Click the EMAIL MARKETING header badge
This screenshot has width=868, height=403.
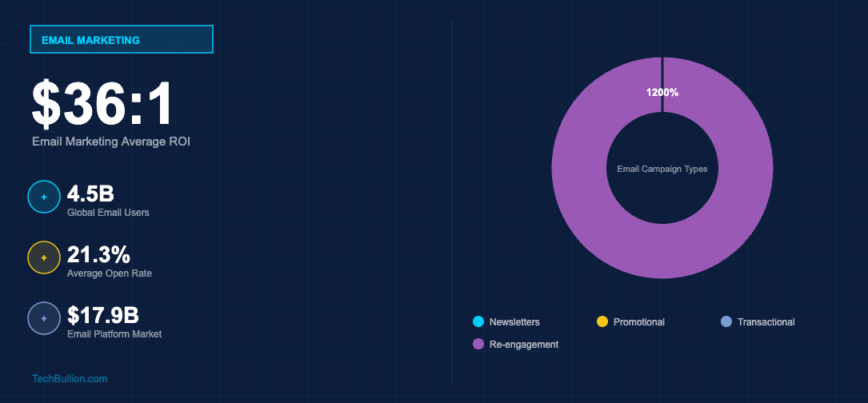coord(121,40)
